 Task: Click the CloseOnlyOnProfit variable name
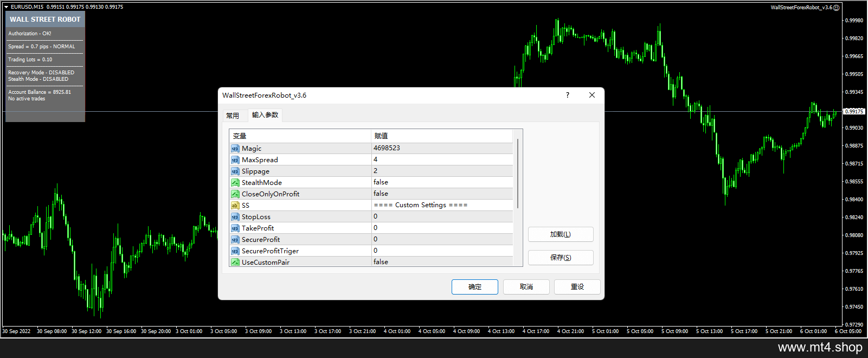[271, 194]
